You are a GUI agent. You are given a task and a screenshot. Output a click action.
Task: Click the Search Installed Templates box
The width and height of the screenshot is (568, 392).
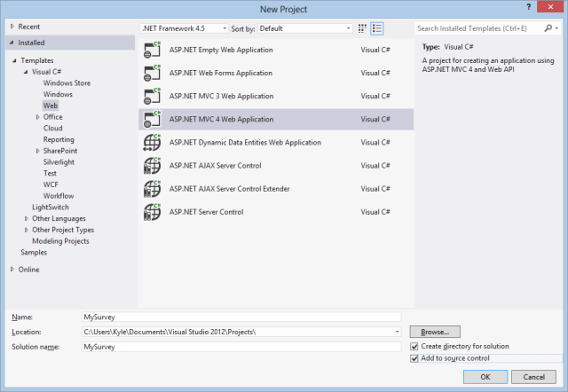[478, 28]
